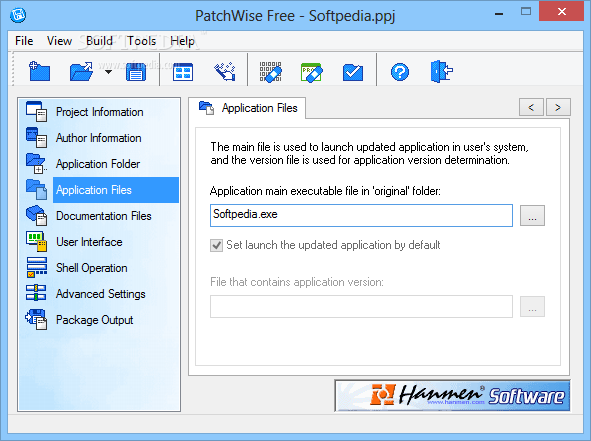Viewport: 591px width, 441px height.
Task: Browse for version file with ... button
Action: [532, 306]
